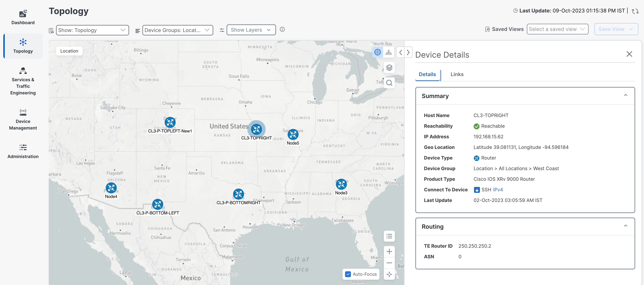Refresh the topology last update data
Image resolution: width=644 pixels, height=285 pixels.
(x=635, y=11)
